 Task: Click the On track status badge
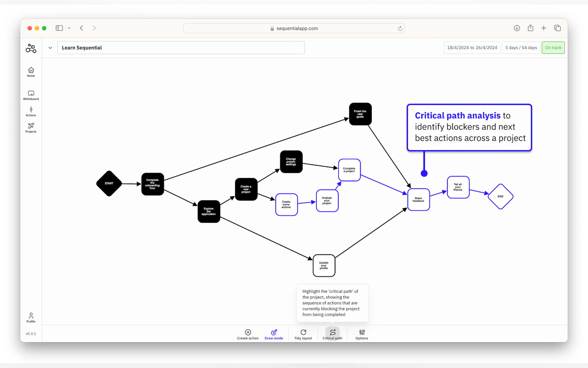(x=553, y=48)
